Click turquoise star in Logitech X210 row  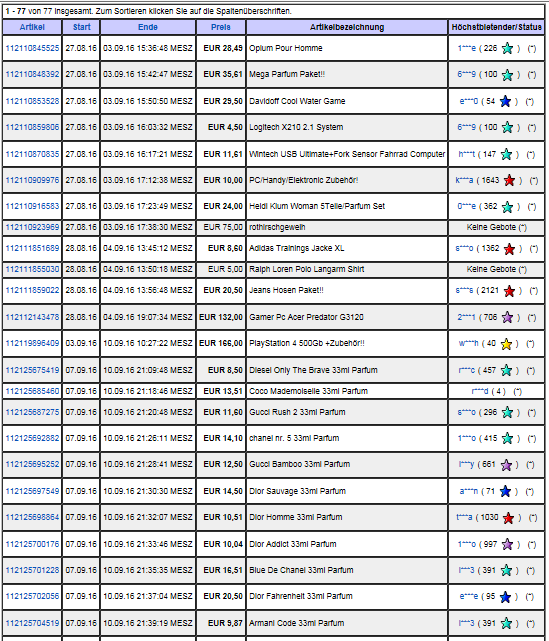pos(507,128)
